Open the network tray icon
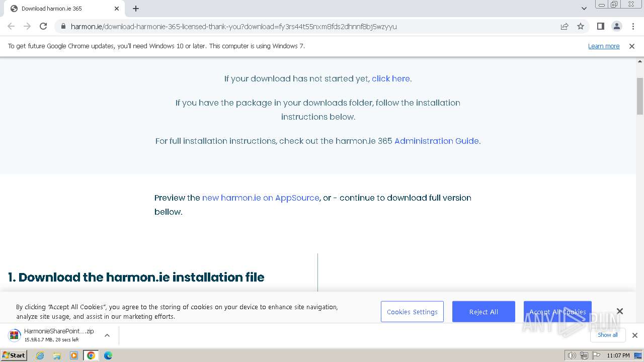 [x=584, y=355]
